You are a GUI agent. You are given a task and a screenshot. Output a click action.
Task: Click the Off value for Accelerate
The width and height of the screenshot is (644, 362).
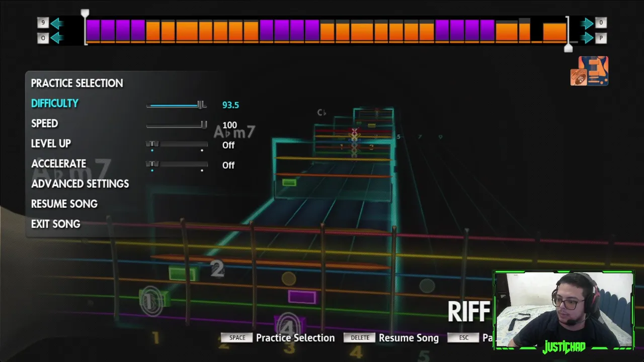point(228,165)
